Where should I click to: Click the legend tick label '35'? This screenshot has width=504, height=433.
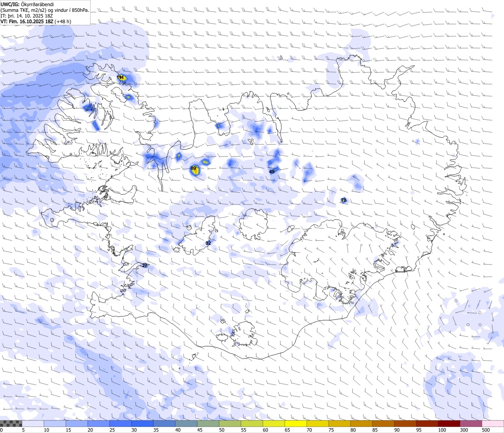click(156, 430)
